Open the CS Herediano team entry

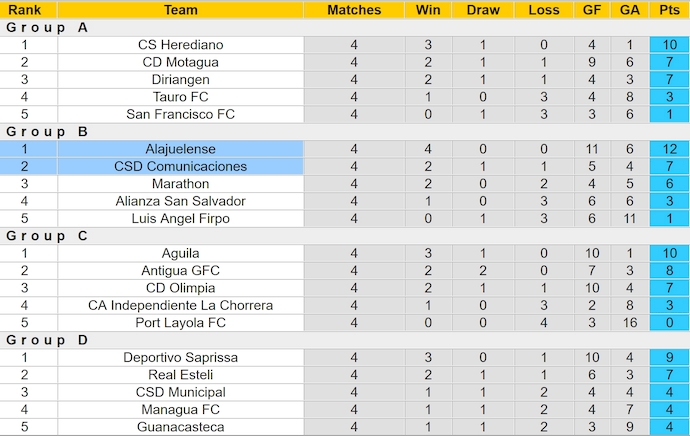(x=180, y=45)
